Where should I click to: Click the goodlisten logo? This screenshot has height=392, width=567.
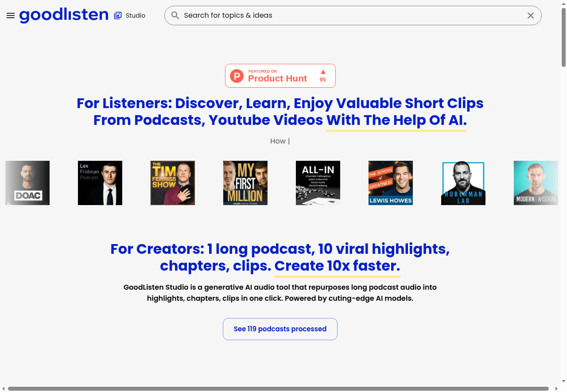point(64,15)
